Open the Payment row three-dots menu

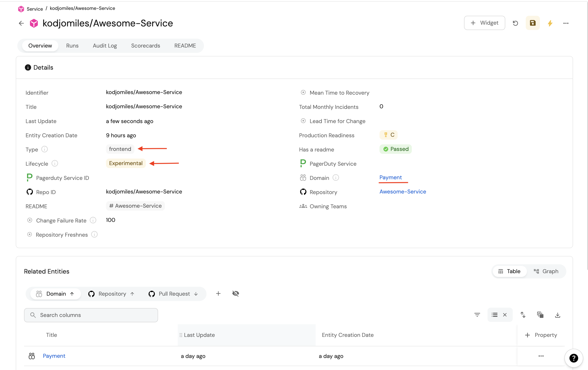pos(541,356)
